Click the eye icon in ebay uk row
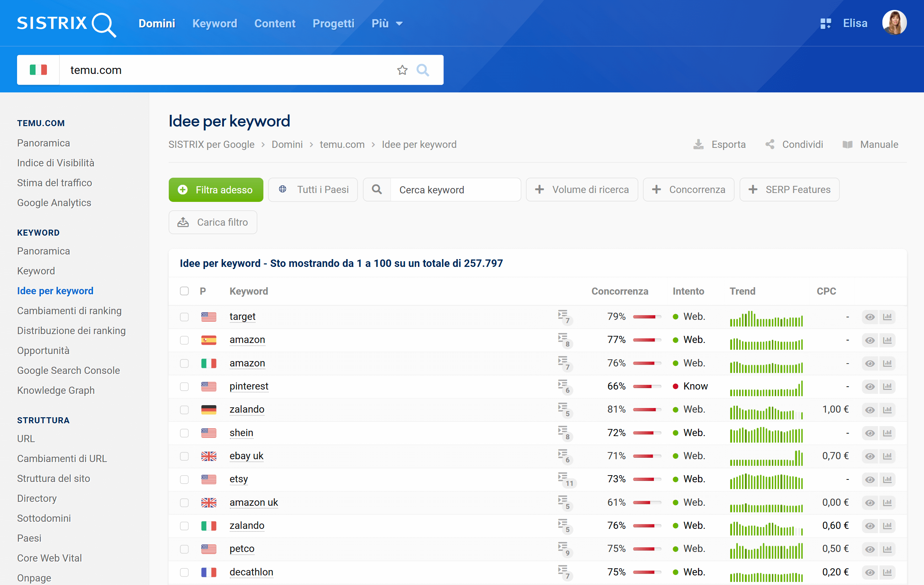The height and width of the screenshot is (585, 924). (870, 456)
